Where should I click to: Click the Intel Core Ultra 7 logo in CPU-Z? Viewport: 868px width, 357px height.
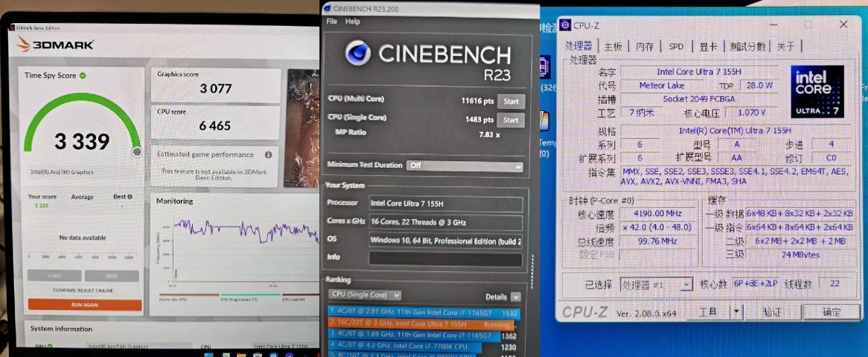[817, 92]
